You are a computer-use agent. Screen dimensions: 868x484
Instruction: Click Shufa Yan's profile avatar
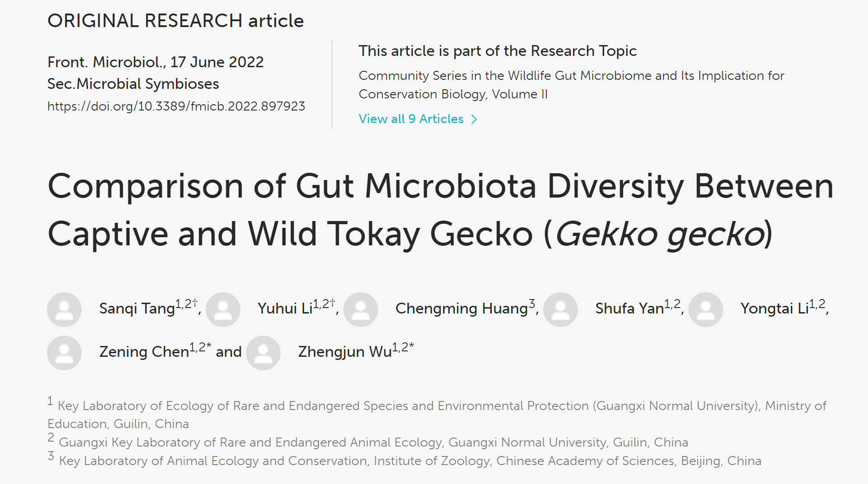(560, 309)
